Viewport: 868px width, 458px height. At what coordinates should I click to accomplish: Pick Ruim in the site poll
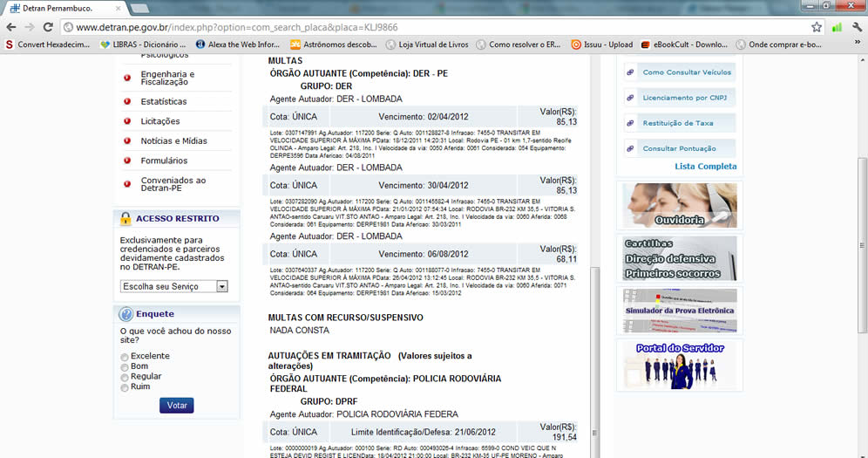point(125,387)
